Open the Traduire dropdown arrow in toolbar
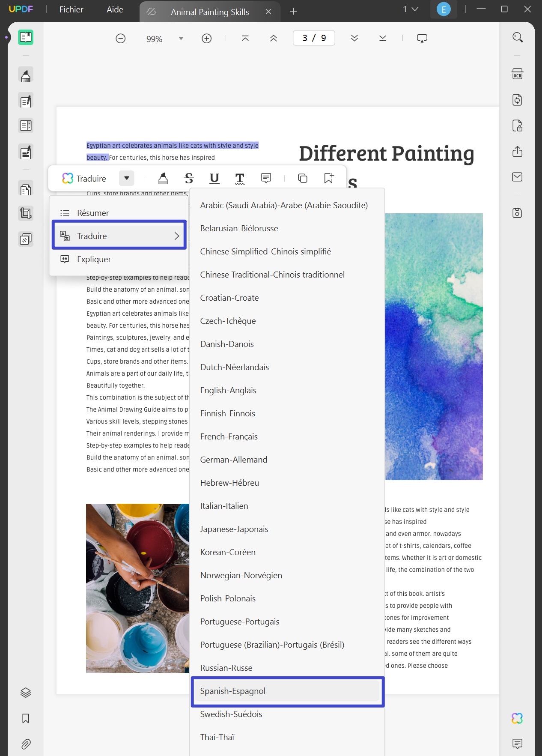 tap(127, 178)
